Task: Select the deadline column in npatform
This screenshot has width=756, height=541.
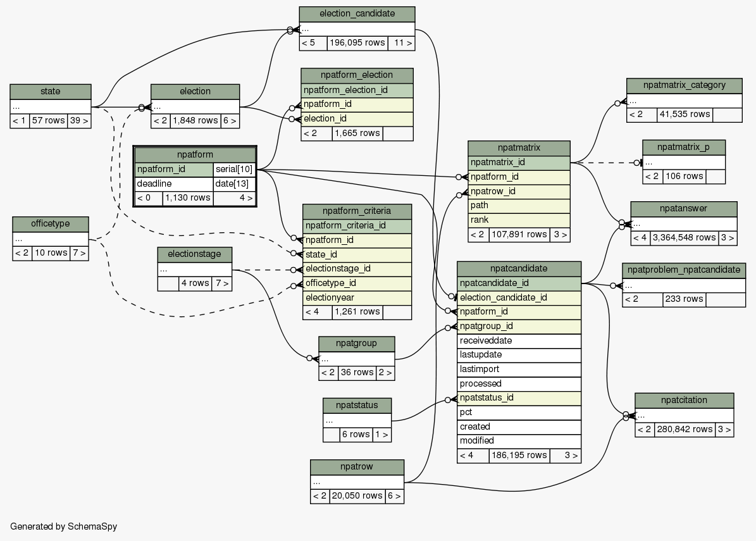Action: pyautogui.click(x=174, y=183)
